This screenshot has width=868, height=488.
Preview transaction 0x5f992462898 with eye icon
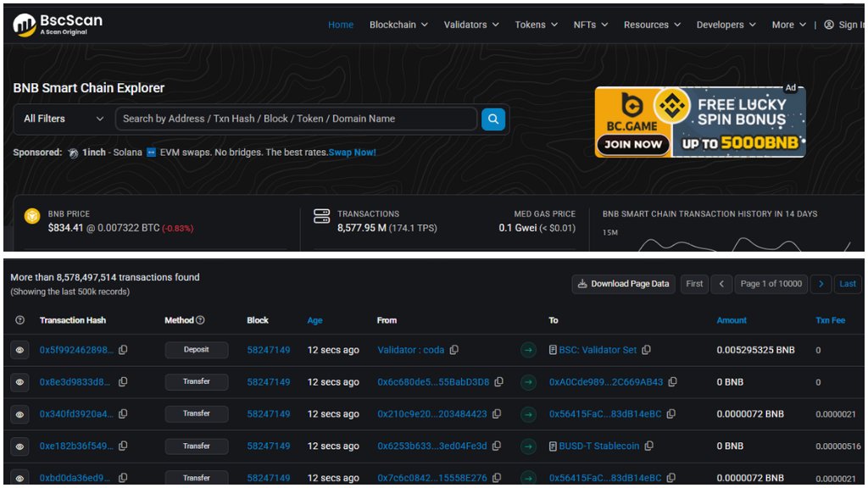(x=20, y=350)
